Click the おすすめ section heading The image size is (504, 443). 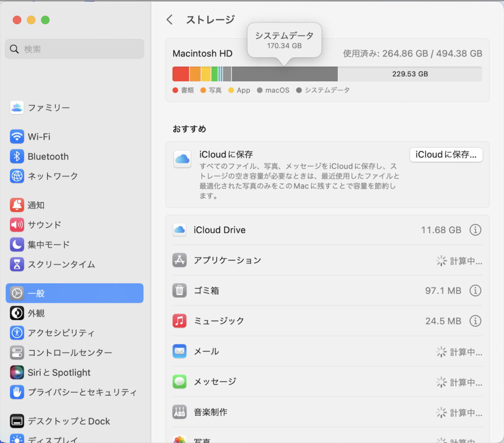point(189,129)
